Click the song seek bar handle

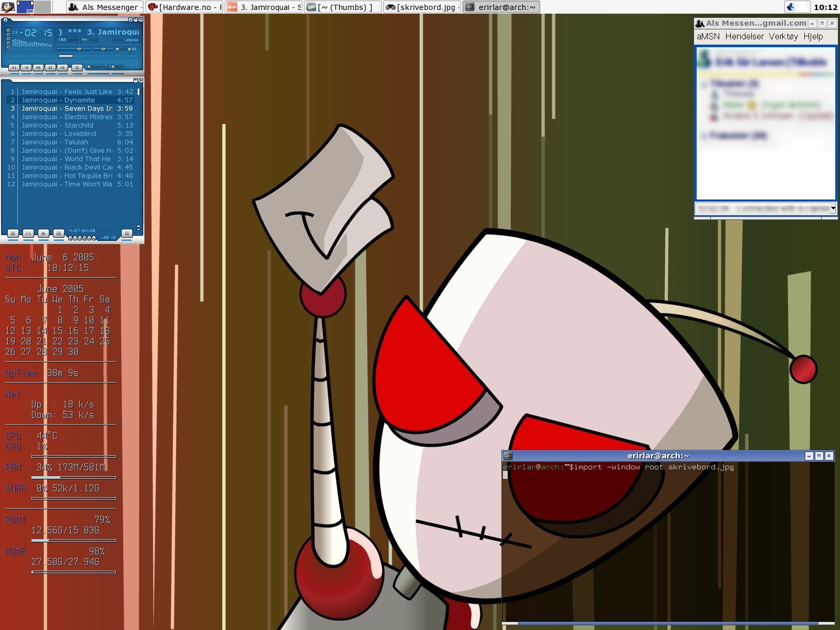66,56
